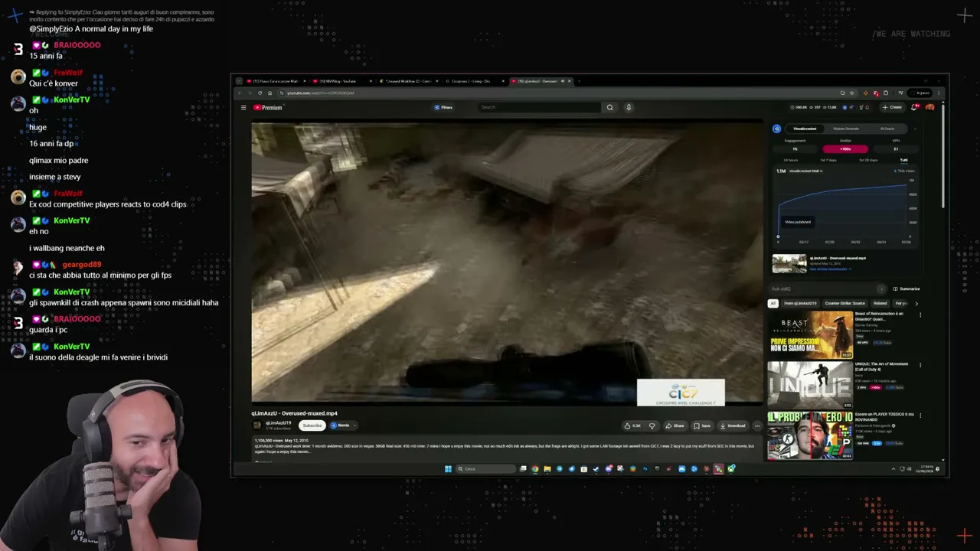This screenshot has height=551, width=980.
Task: Save the video to a playlist
Action: point(702,425)
